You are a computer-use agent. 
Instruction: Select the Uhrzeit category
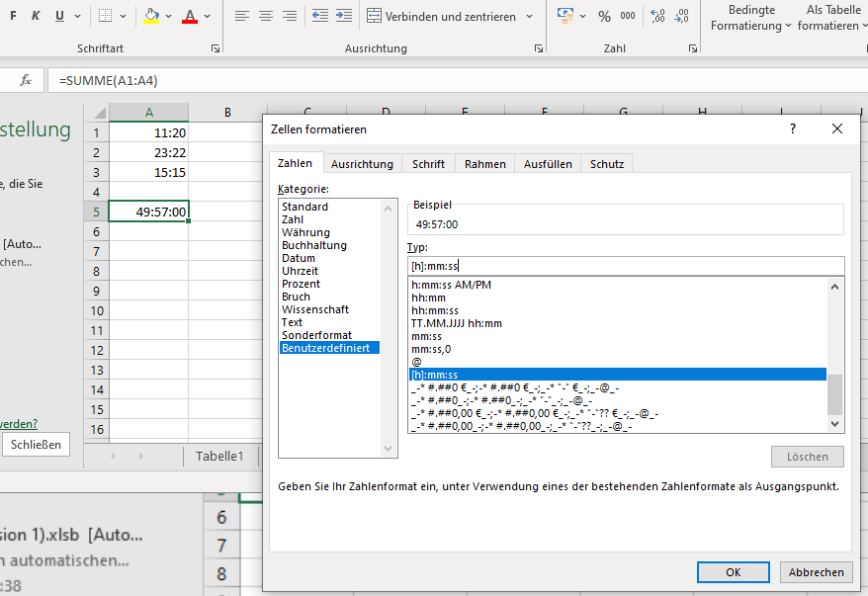pyautogui.click(x=301, y=271)
